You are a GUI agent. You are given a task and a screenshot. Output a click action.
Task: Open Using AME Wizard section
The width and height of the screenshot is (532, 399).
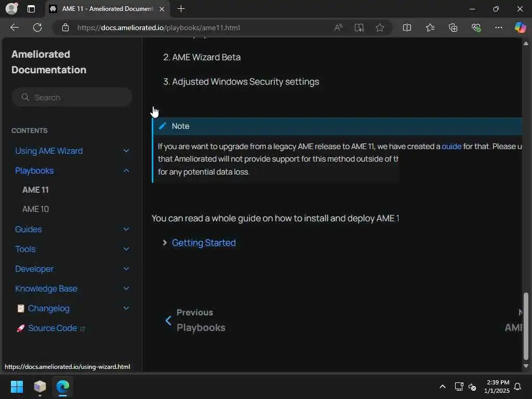tap(49, 151)
